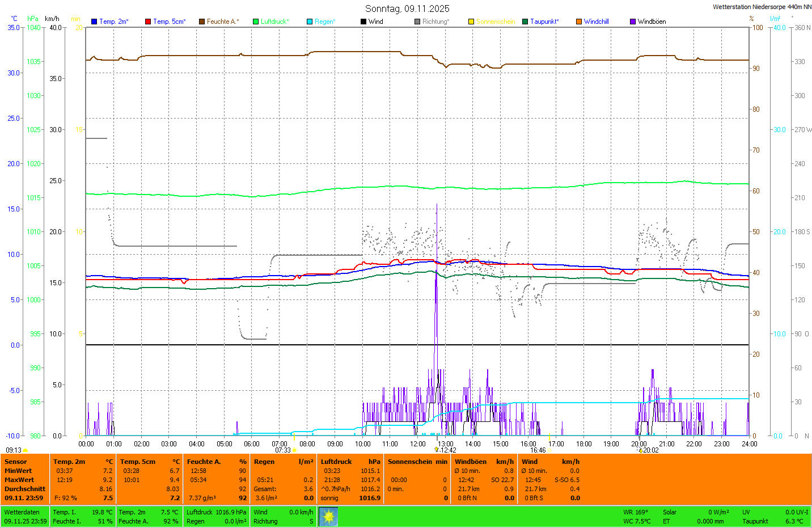Select the Windböen column header in table
The image size is (812, 528).
coord(470,462)
